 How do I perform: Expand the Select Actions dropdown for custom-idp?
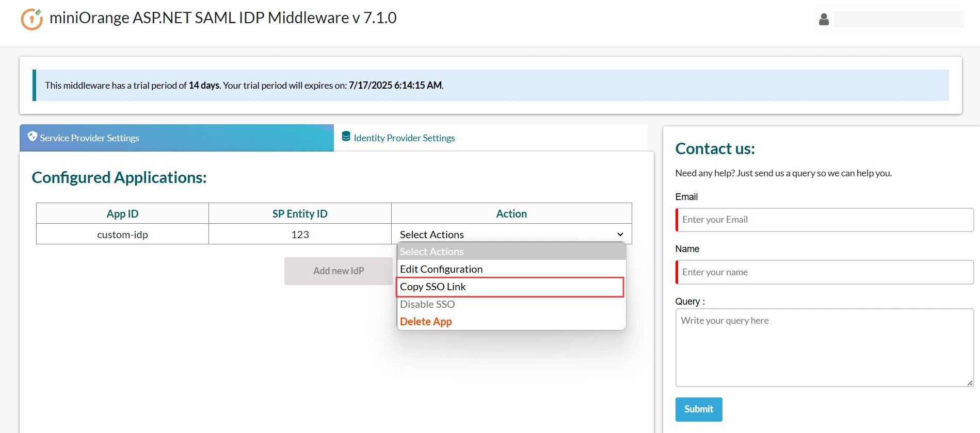pyautogui.click(x=511, y=234)
